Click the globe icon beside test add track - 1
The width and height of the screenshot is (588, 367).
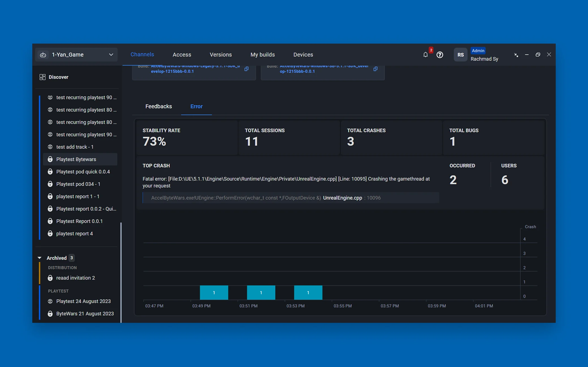pyautogui.click(x=50, y=147)
